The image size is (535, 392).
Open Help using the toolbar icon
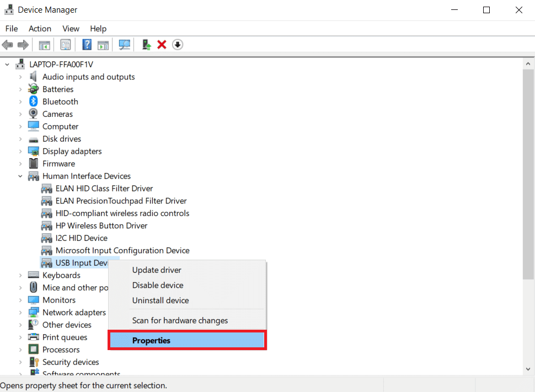point(87,45)
